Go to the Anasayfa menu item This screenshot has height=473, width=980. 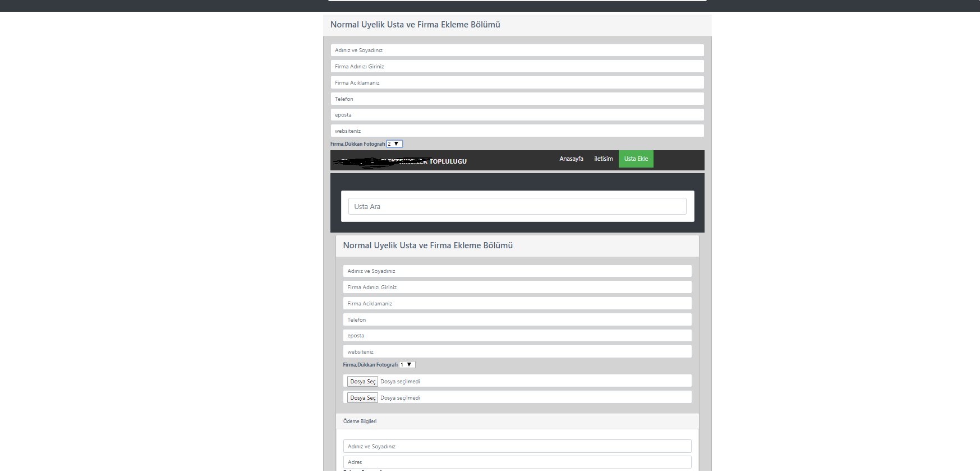(571, 159)
